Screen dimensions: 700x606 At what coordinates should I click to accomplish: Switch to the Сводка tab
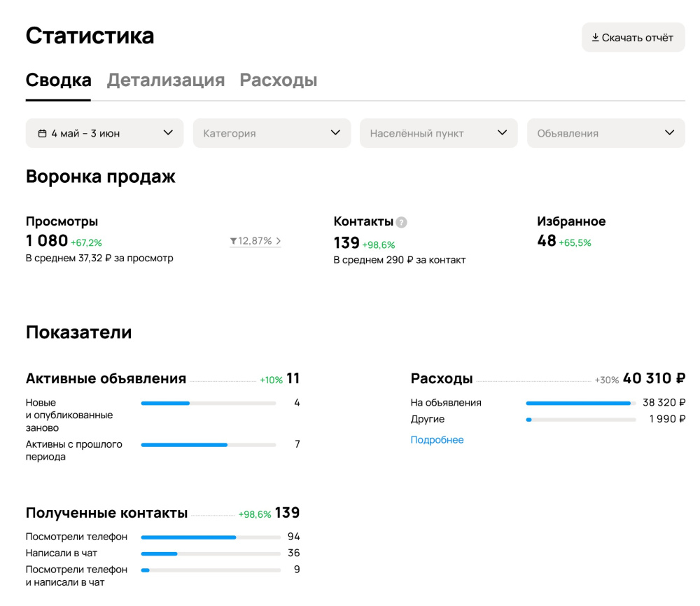59,81
